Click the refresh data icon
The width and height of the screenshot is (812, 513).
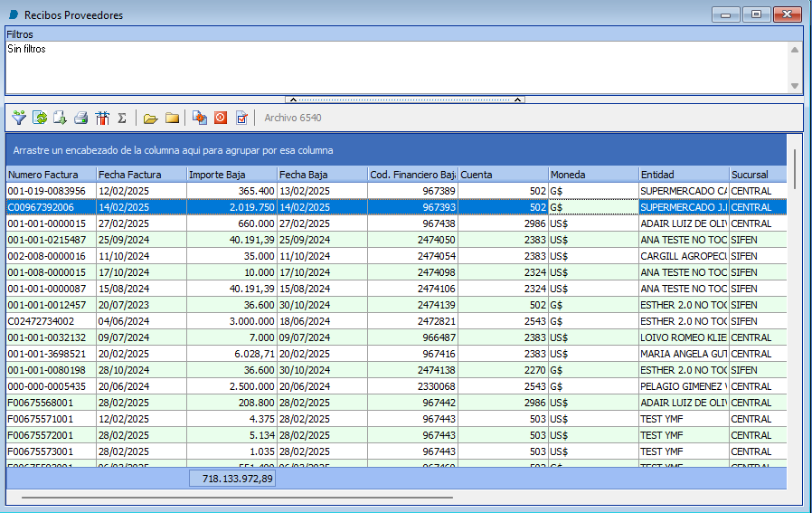pyautogui.click(x=40, y=118)
